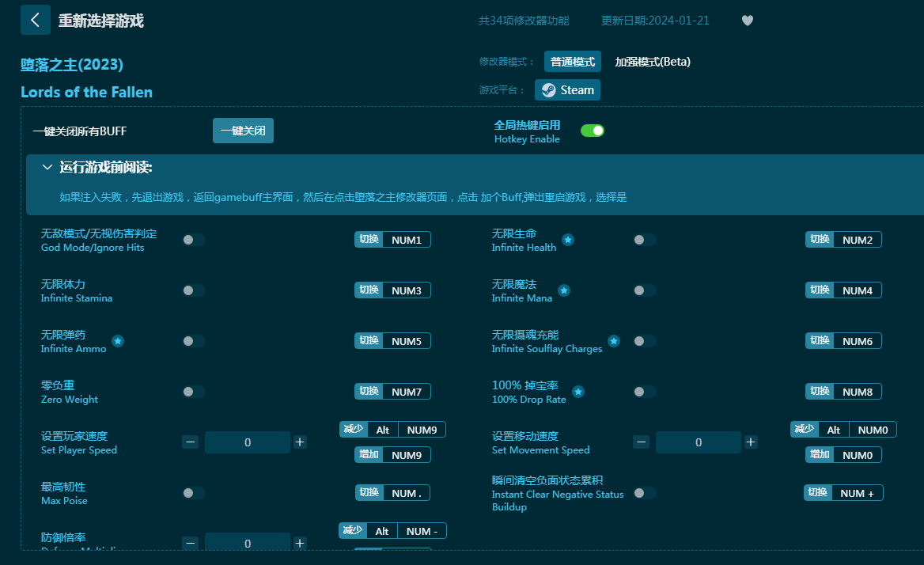924x565 pixels.
Task: Decrease Set Movement Speed with minus button
Action: (x=641, y=442)
